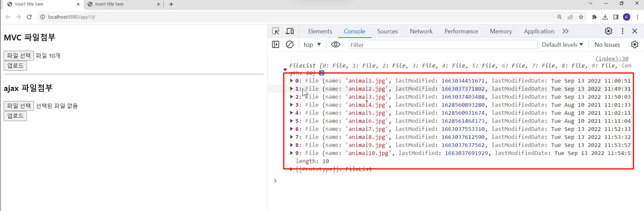
Task: Switch to the Memory tab
Action: coord(501,31)
